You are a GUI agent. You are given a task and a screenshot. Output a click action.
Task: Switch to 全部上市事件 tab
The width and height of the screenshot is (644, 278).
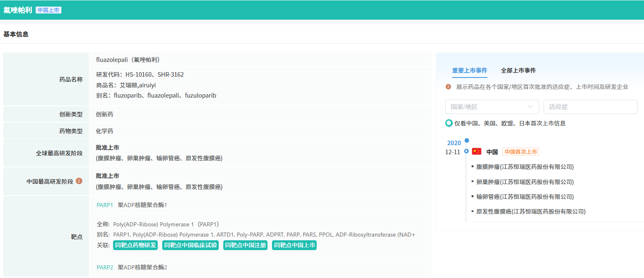(x=518, y=71)
